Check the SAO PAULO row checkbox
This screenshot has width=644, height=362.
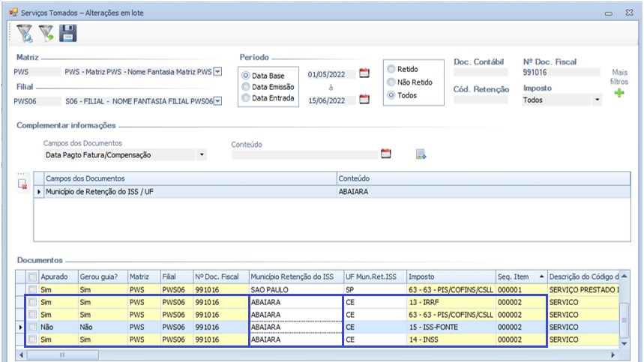(31, 289)
